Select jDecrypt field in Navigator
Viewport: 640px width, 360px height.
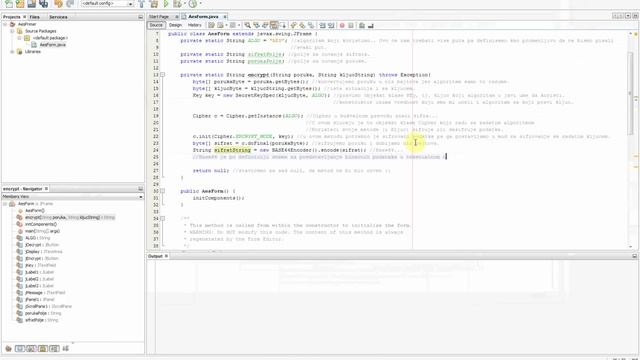[42, 245]
